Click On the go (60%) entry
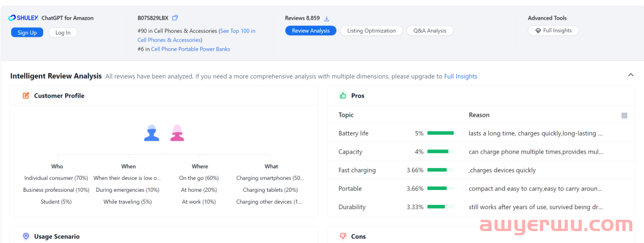Viewport: 644px width, 243px height. (199, 178)
